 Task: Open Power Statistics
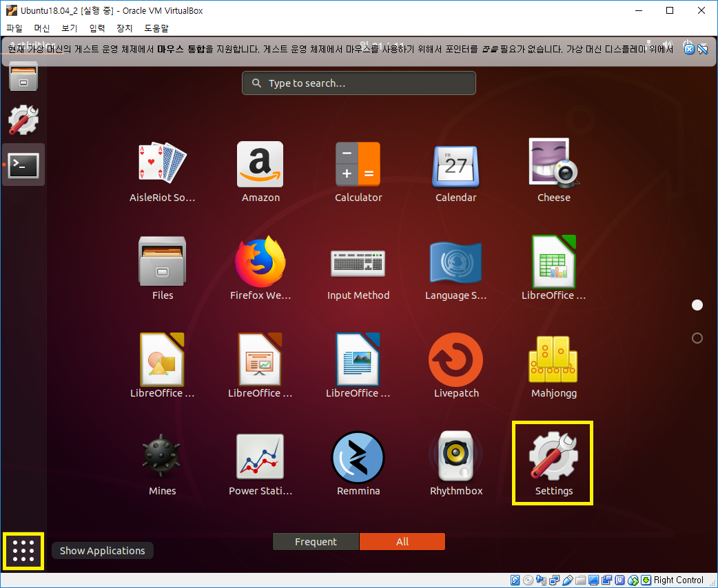260,465
